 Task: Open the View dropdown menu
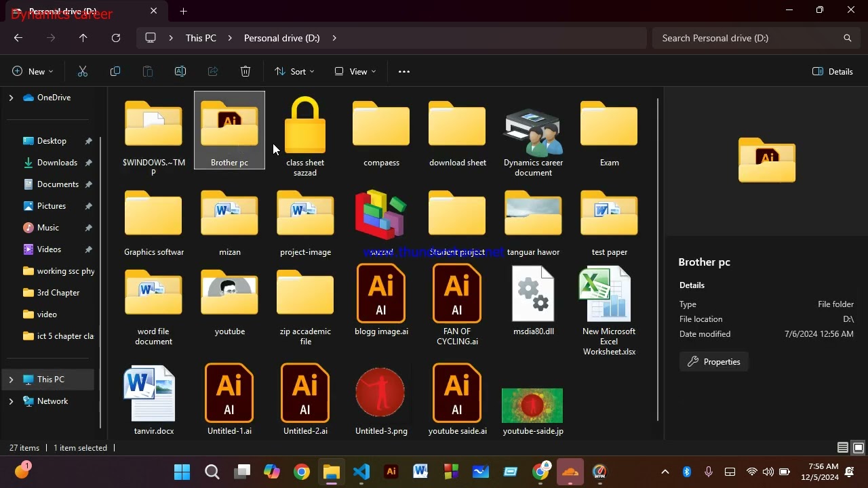coord(355,71)
